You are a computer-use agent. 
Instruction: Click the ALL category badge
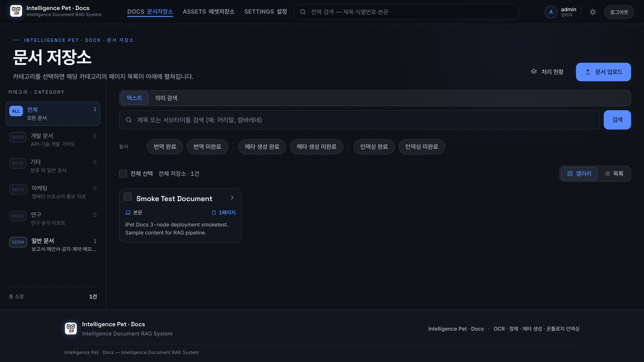coord(16,111)
